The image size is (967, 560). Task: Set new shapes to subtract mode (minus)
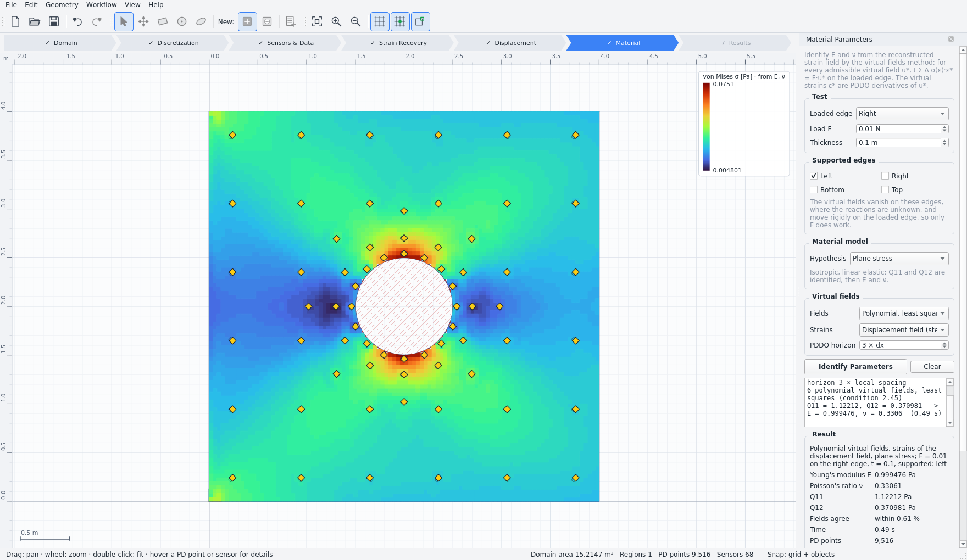tap(267, 21)
